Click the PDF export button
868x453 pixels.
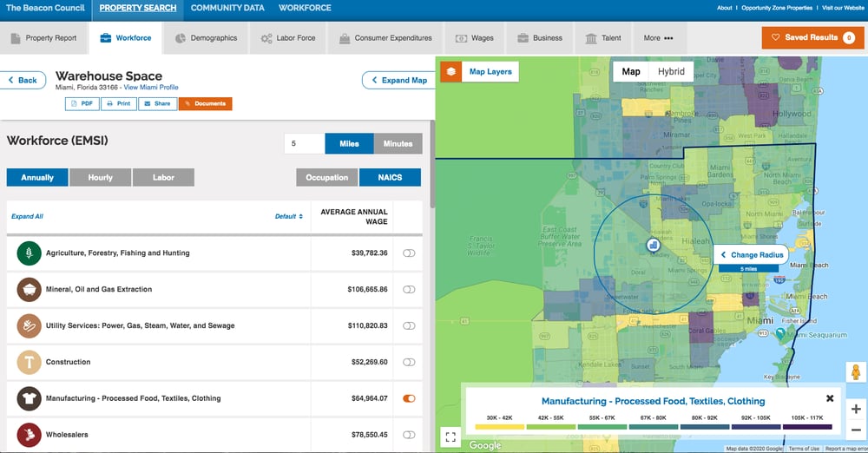[82, 103]
